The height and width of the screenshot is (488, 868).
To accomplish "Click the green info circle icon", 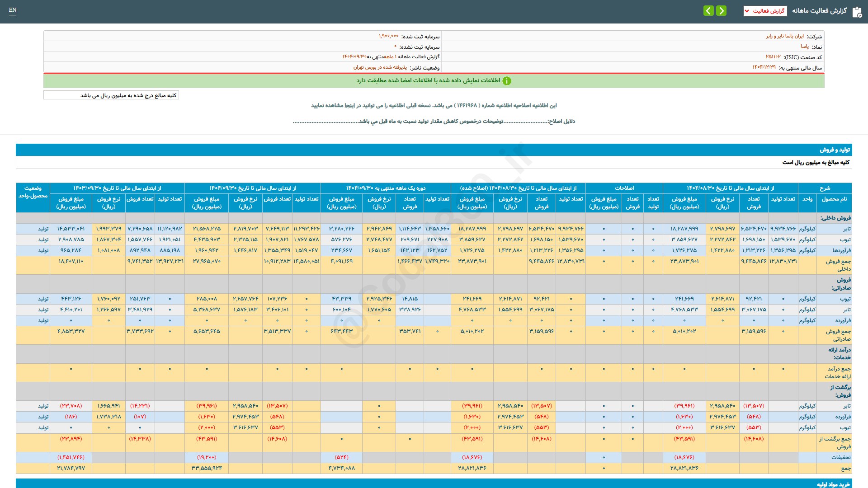I will [507, 81].
